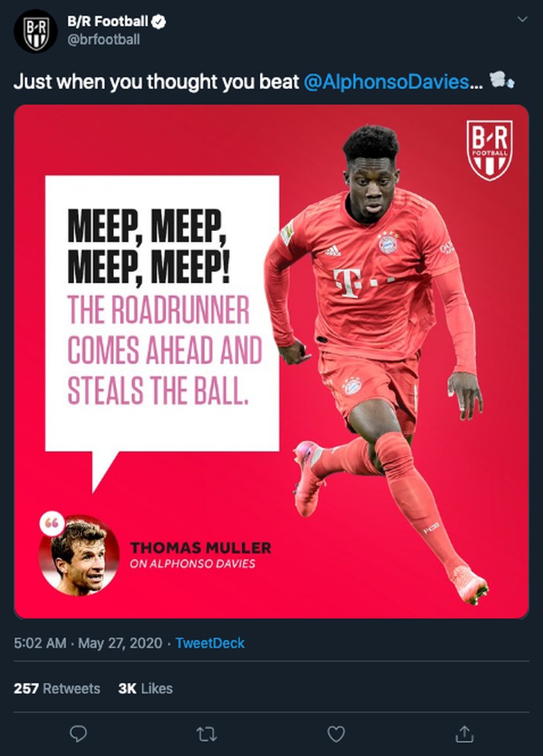Viewport: 543px width, 756px height.
Task: Open the Alphonso Davies graphic image
Action: pos(271,361)
